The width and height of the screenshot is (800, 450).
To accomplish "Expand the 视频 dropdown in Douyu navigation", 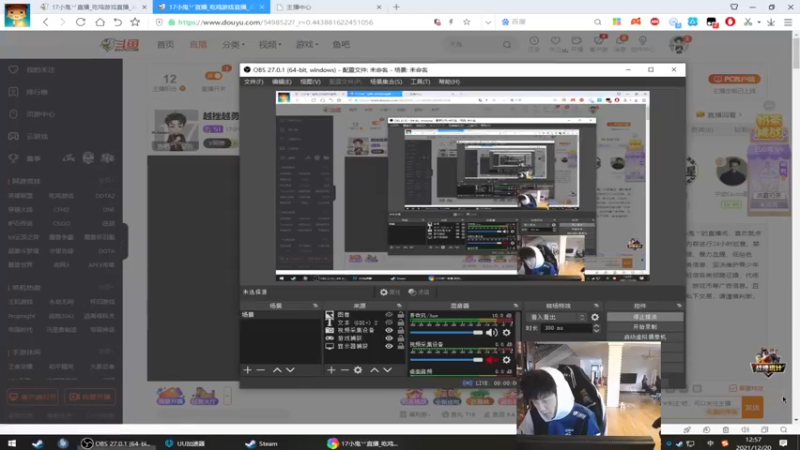I will [270, 44].
